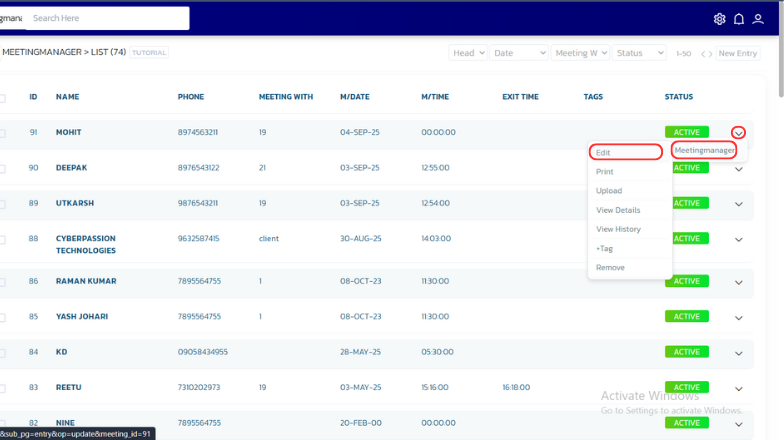This screenshot has width=784, height=440.
Task: Check the select-all header checkbox
Action: coord(2,98)
